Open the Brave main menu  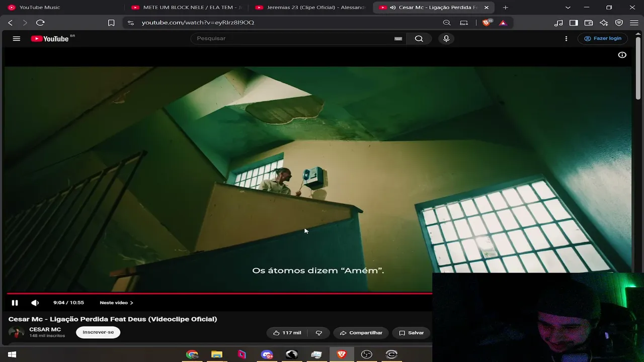click(634, 23)
